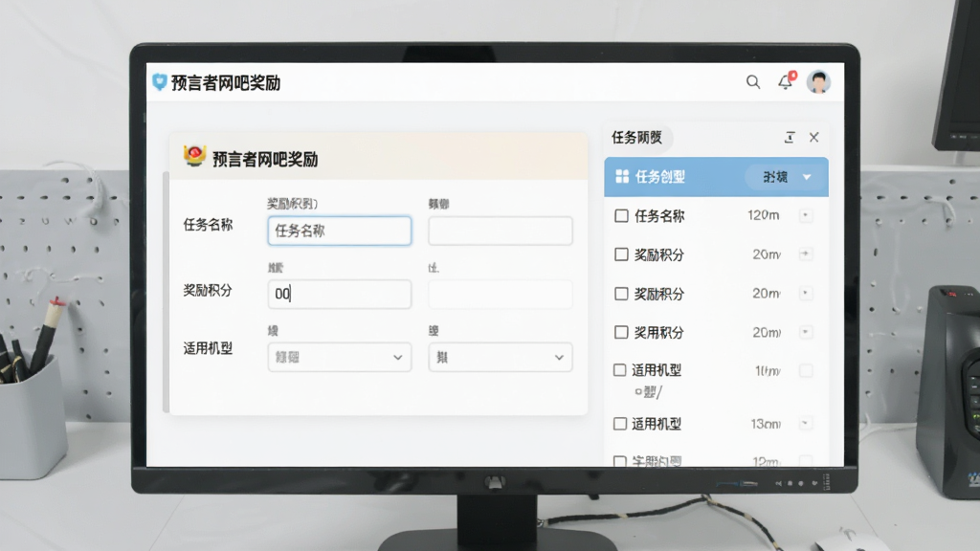Click the collapse icon beside the side panel's X
Image resolution: width=980 pixels, height=551 pixels.
click(x=790, y=138)
